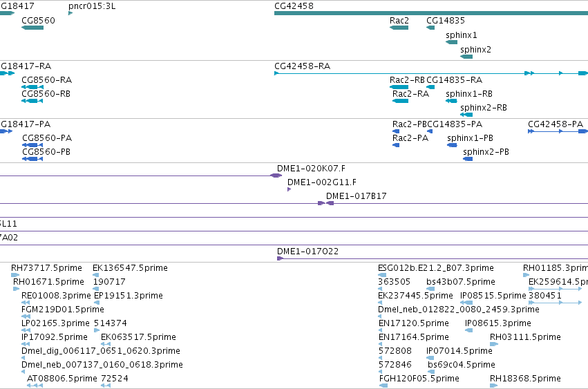Select the ESG012b.E21.2_B07.3prime label
The height and width of the screenshot is (389, 588).
point(436,268)
